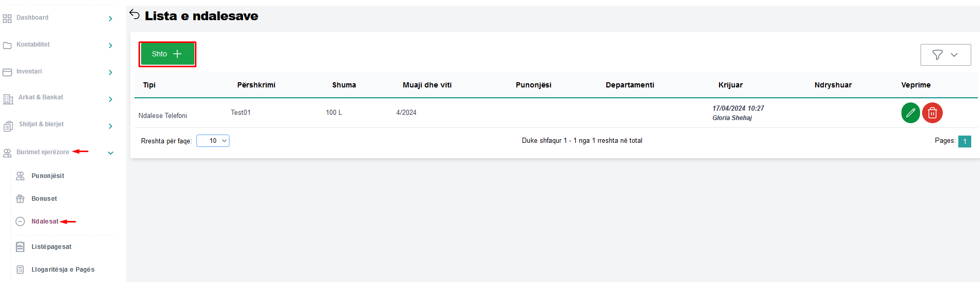This screenshot has height=282, width=980.
Task: Click the back arrow beside the page title
Action: (x=135, y=14)
